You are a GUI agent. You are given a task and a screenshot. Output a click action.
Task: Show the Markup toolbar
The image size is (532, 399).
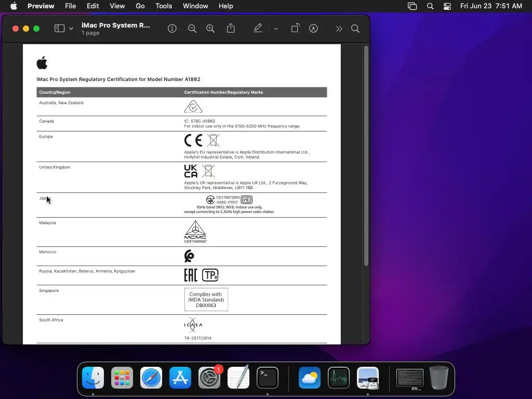coord(313,29)
